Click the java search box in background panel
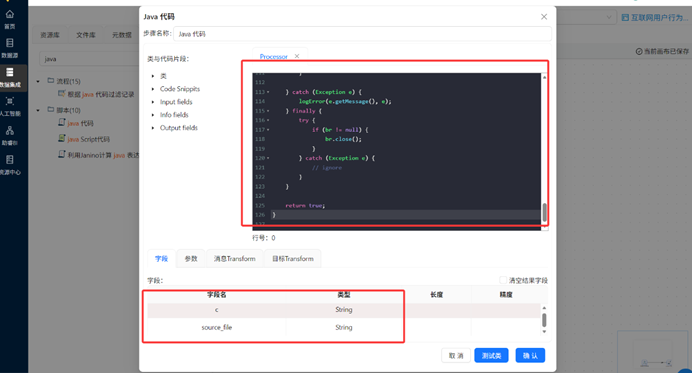Screen dimensions: 692x373 pyautogui.click(x=90, y=59)
